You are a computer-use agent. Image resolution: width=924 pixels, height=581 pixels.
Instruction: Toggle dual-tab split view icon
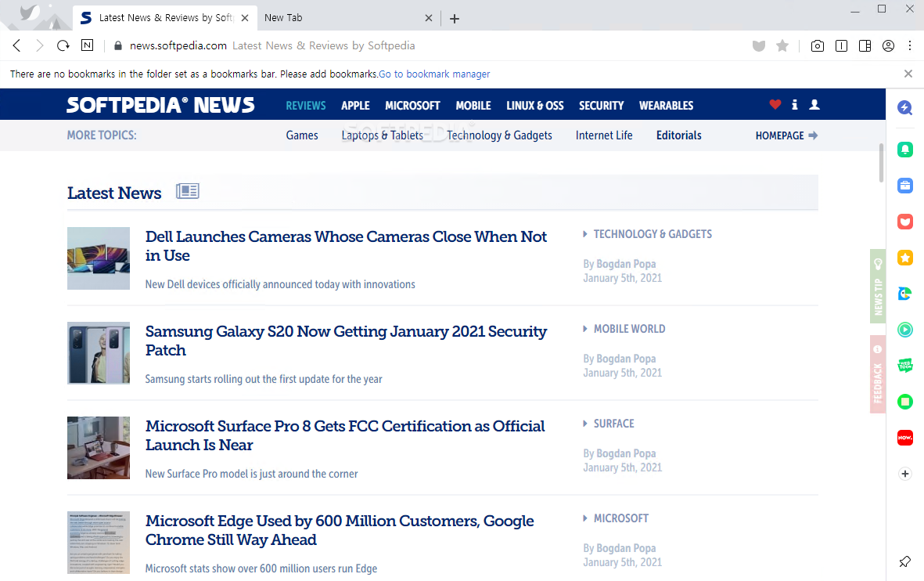click(842, 46)
